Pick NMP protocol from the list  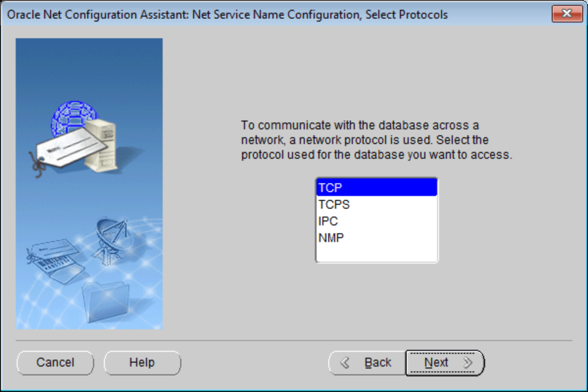(376, 237)
